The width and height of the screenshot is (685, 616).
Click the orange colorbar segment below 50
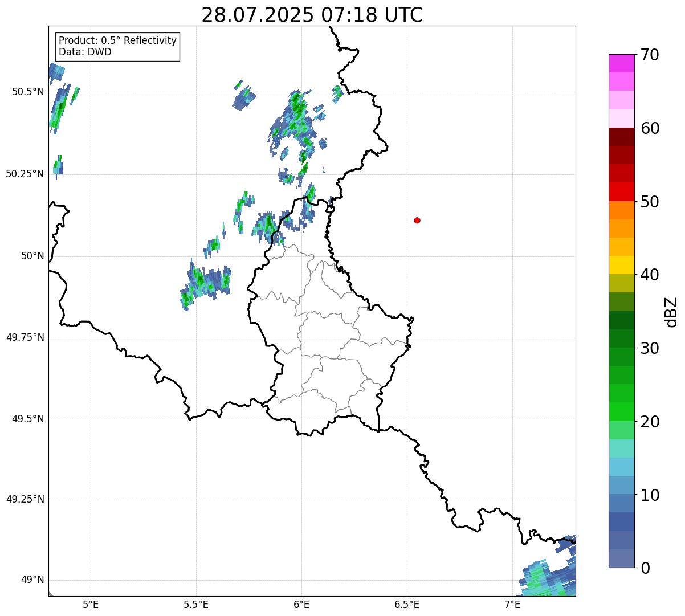(x=622, y=210)
